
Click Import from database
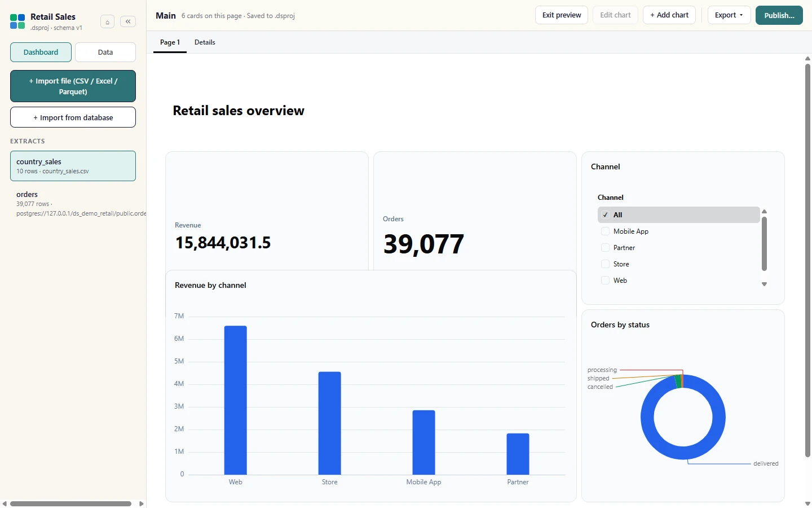(x=73, y=117)
